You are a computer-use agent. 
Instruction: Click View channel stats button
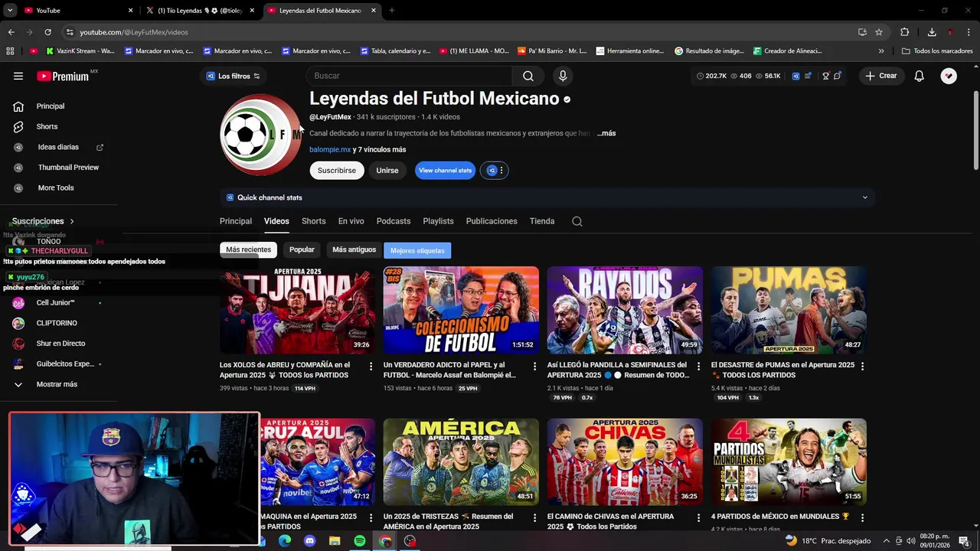(x=445, y=171)
